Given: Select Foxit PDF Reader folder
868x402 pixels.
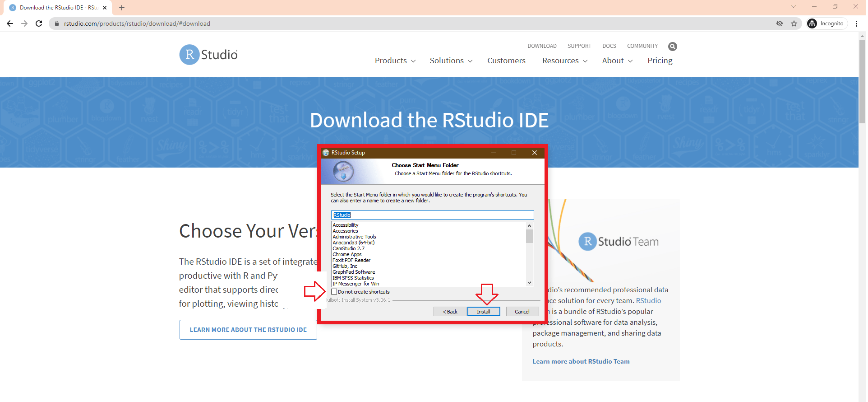Looking at the screenshot, I should pyautogui.click(x=351, y=260).
